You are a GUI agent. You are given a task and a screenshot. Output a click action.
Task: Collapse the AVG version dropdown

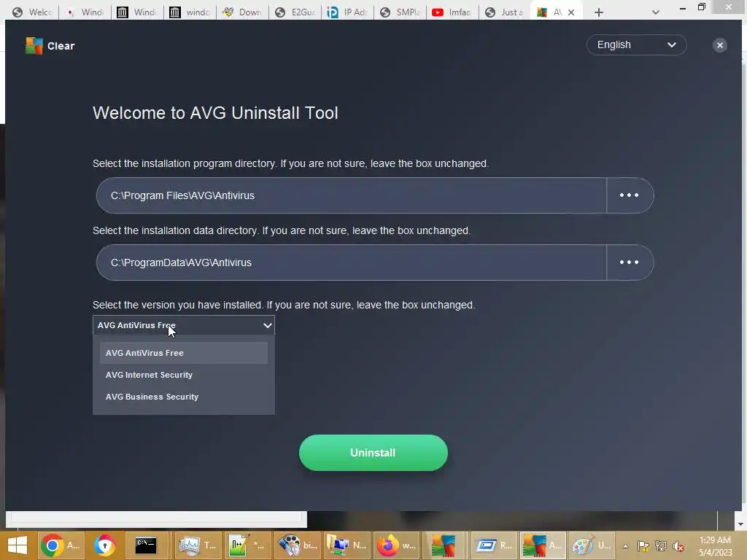coord(183,325)
